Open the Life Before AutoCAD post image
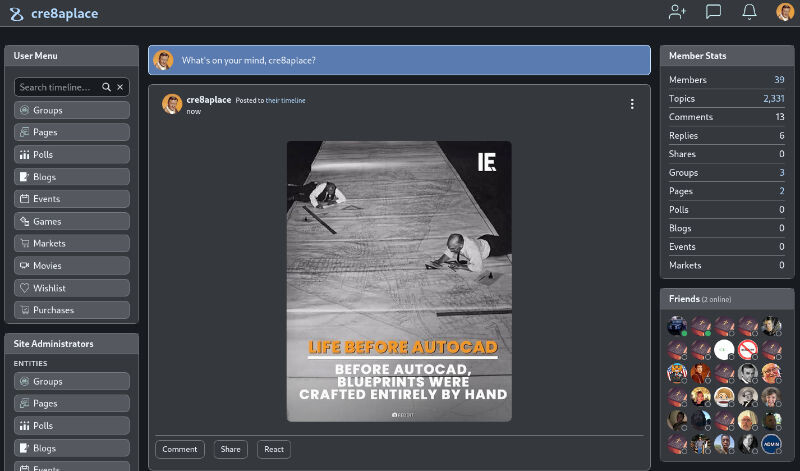Screen dimensions: 800x471 tap(399, 281)
